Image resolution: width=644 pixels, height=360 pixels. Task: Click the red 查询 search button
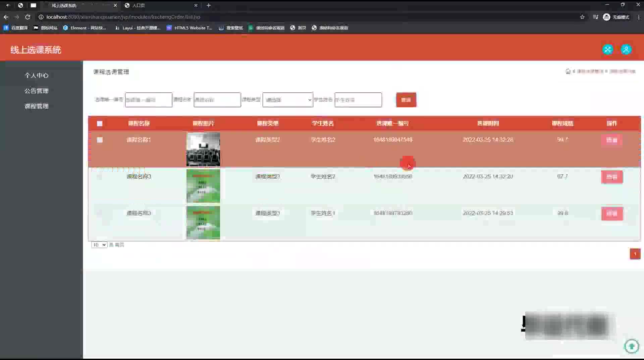tap(406, 100)
